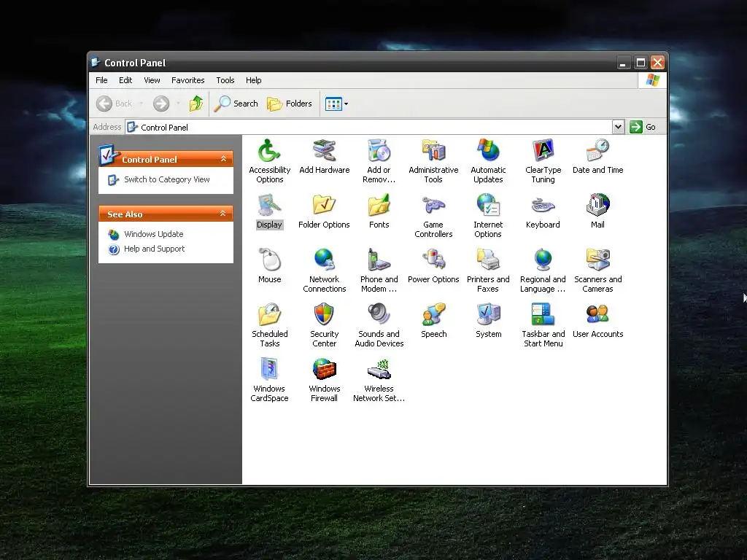Toggle the Folders pane button
Image resolution: width=747 pixels, height=560 pixels.
(x=290, y=104)
